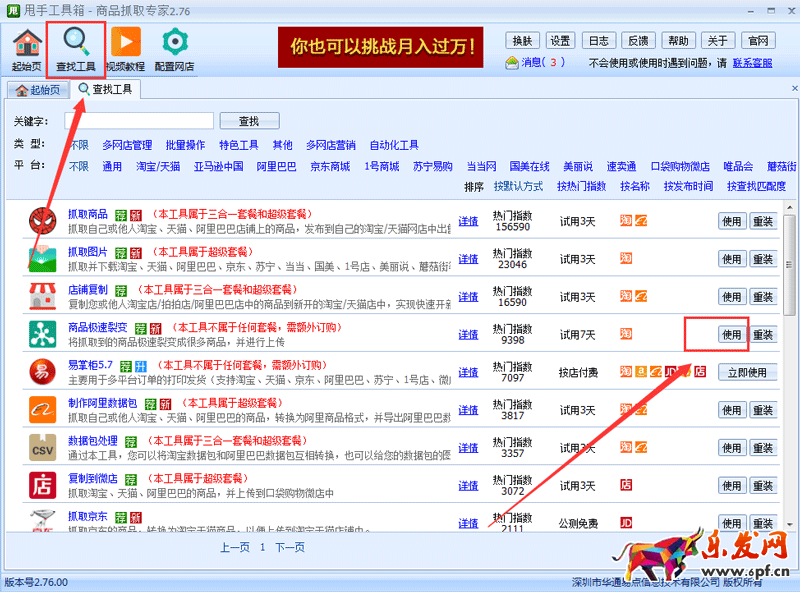Open the 视频教程 video tutorial icon
The image size is (800, 592).
pos(126,42)
